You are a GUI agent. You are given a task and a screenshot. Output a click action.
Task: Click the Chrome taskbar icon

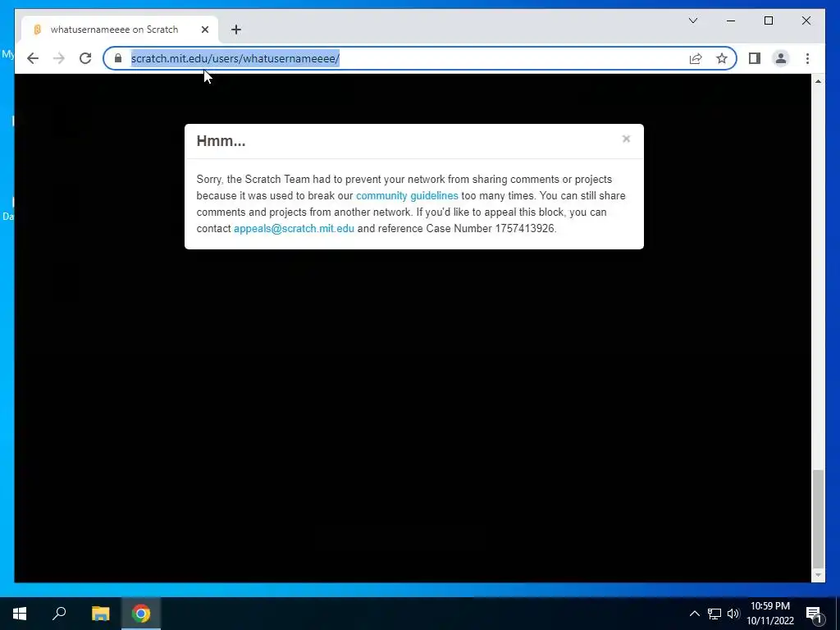tap(141, 614)
